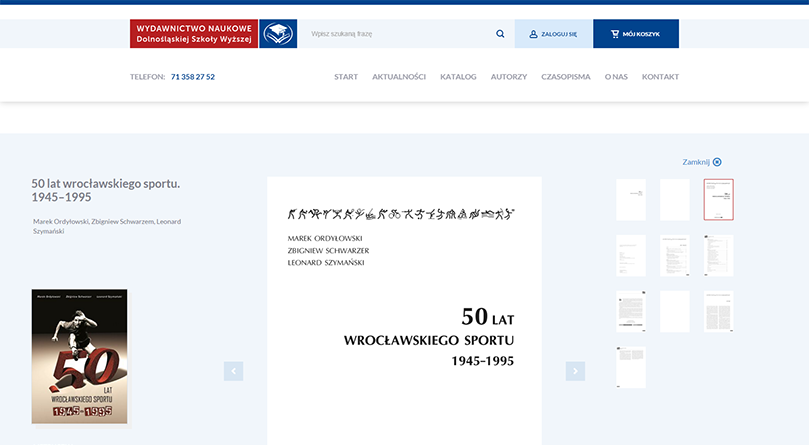The height and width of the screenshot is (445, 809).
Task: Open the KONTAKT menu item
Action: pos(660,76)
